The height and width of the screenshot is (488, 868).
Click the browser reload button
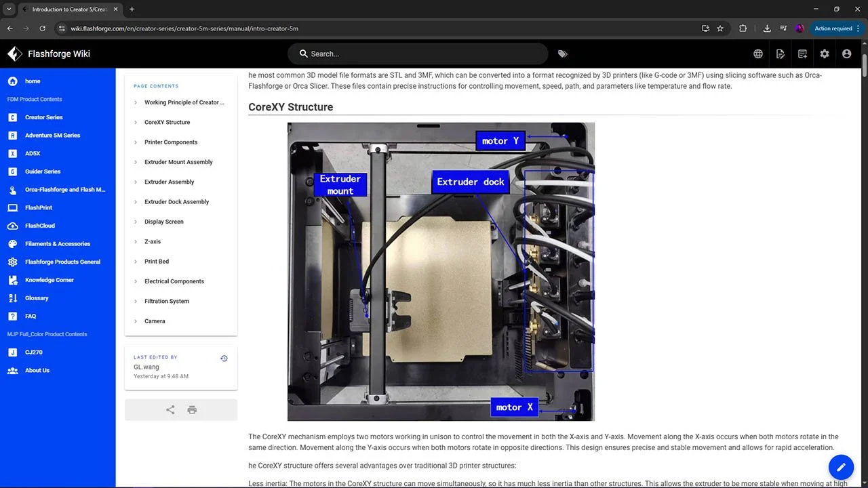point(43,28)
